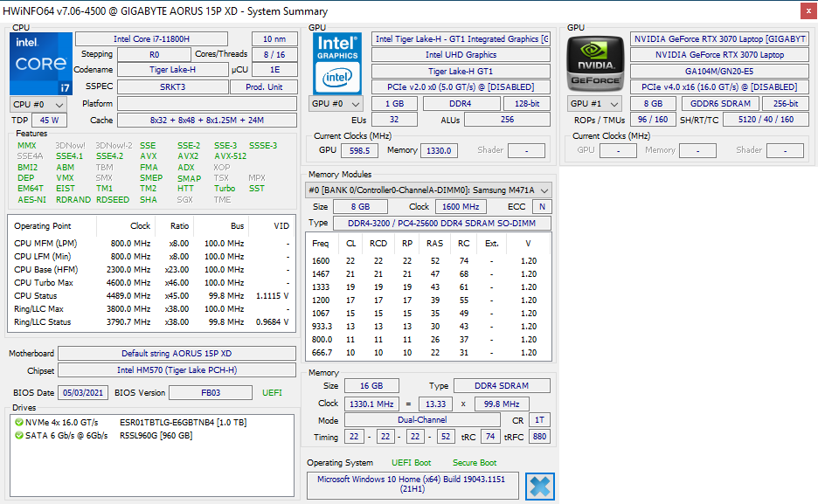Click the Secure Boot label
Screen dimensions: 818x504
(475, 463)
